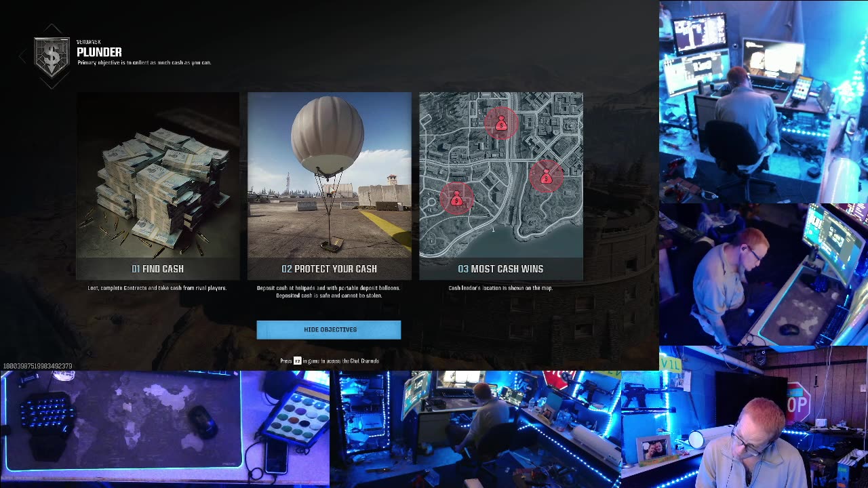
Task: Click the Hide Objectives button
Action: click(329, 329)
